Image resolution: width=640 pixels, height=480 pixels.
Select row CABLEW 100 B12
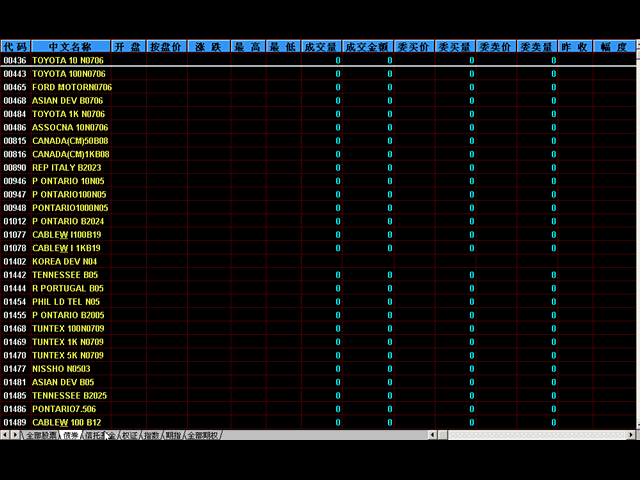coord(318,422)
